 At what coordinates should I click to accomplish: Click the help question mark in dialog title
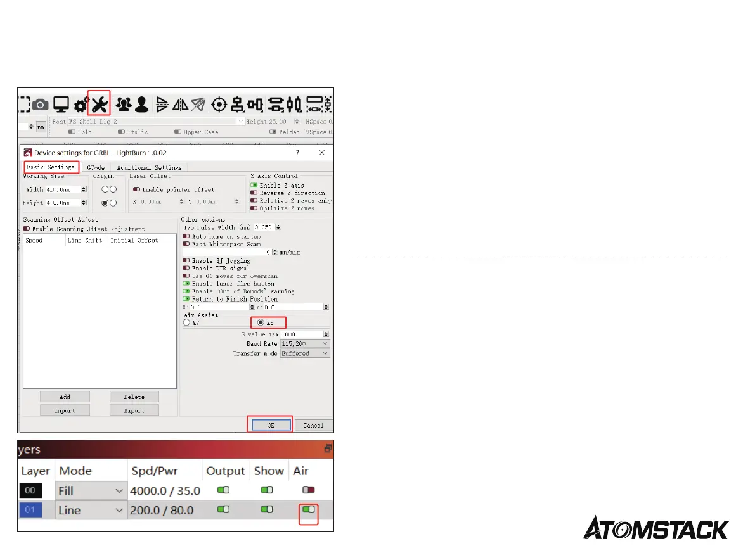click(x=297, y=153)
